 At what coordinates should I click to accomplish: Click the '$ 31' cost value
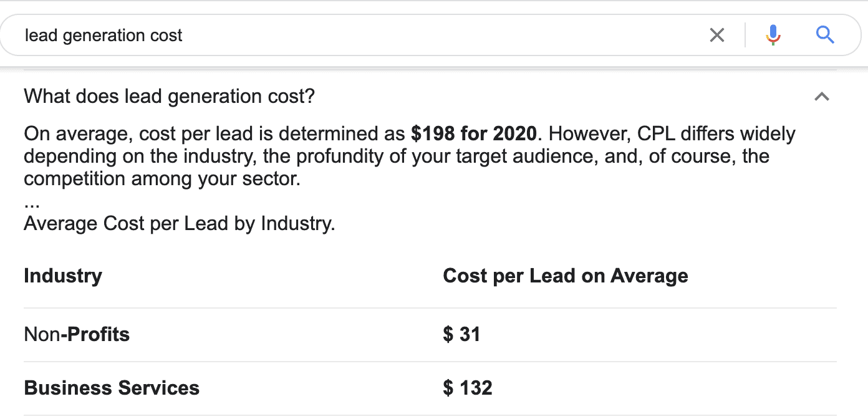pos(461,334)
